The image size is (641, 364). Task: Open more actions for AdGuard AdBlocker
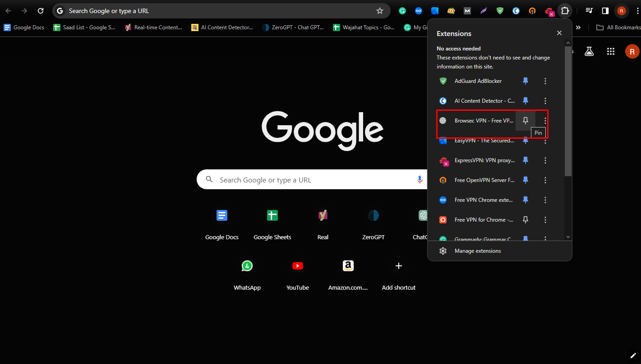click(x=545, y=81)
